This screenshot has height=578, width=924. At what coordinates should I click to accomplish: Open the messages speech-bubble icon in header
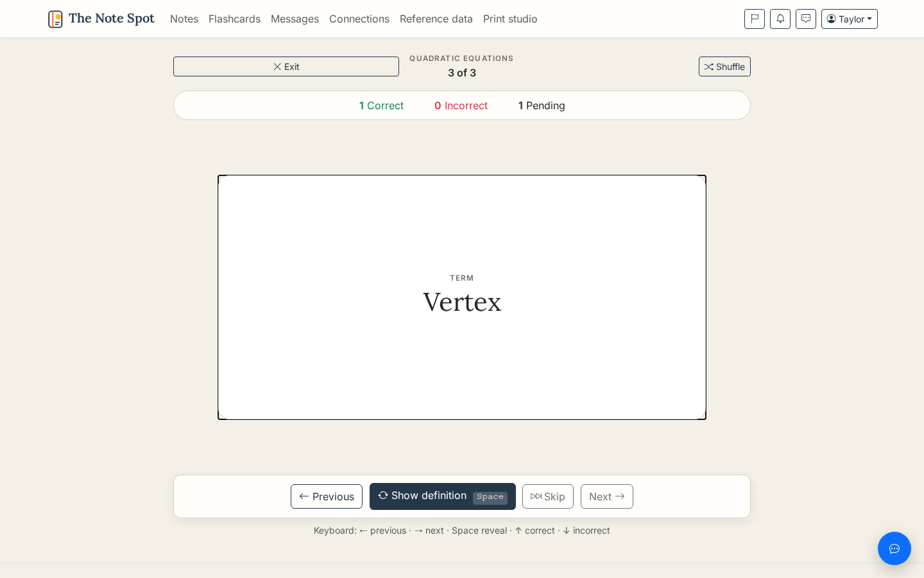click(806, 19)
